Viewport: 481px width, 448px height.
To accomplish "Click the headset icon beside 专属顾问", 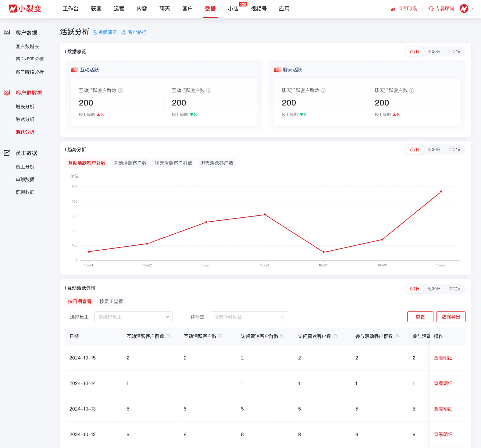I will [x=431, y=9].
